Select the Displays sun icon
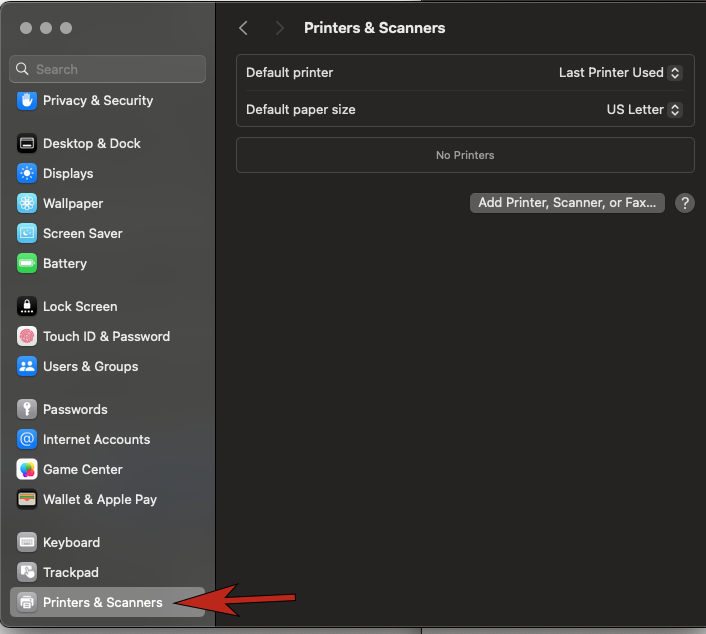Viewport: 706px width, 634px height. click(27, 173)
